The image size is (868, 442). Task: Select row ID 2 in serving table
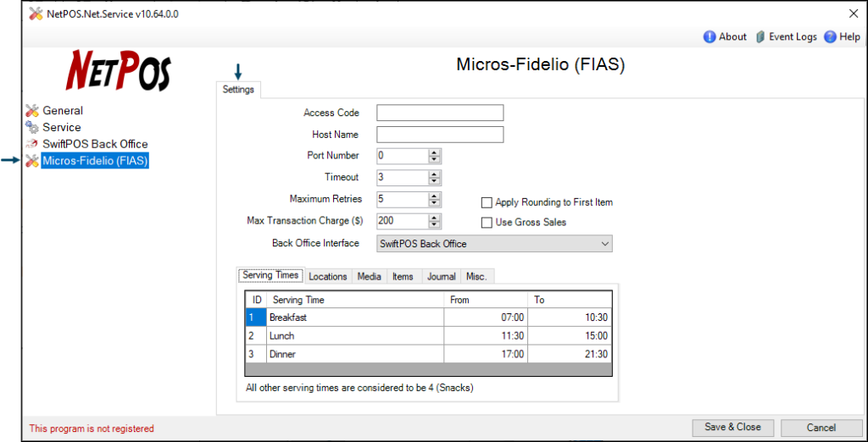pos(256,336)
